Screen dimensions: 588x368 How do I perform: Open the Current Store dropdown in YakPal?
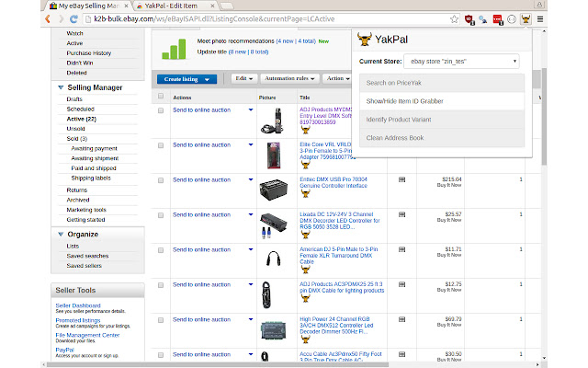click(461, 62)
